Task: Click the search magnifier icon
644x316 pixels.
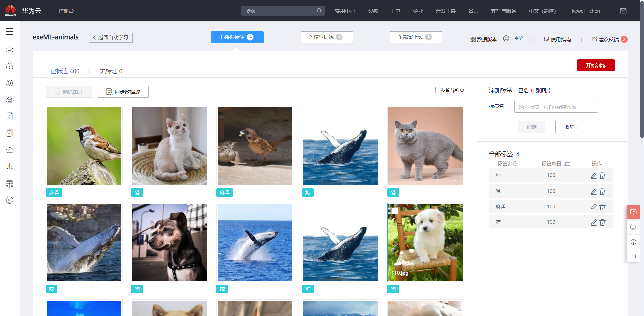Action: click(319, 11)
